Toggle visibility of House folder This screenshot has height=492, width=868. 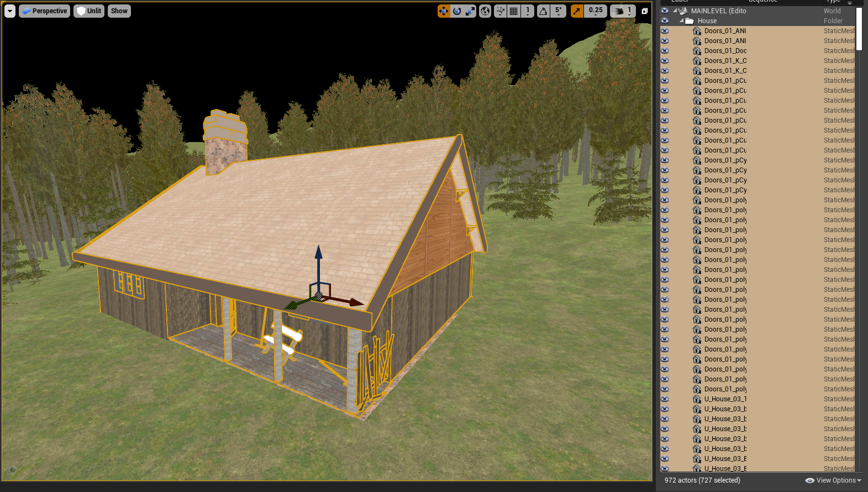click(x=665, y=21)
